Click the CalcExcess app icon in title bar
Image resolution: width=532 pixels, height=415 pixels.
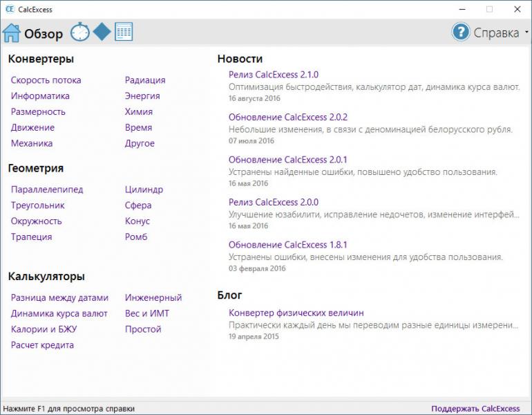pos(10,9)
